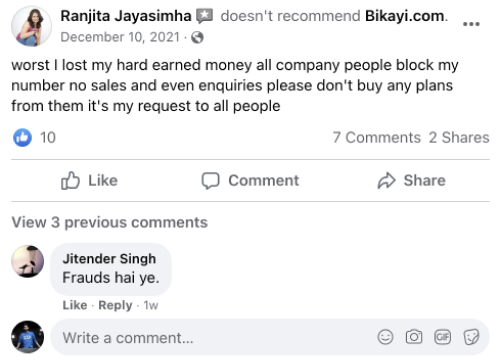Screen dimensions: 500x360
Task: Expand View 3 previous comments
Action: click(110, 222)
